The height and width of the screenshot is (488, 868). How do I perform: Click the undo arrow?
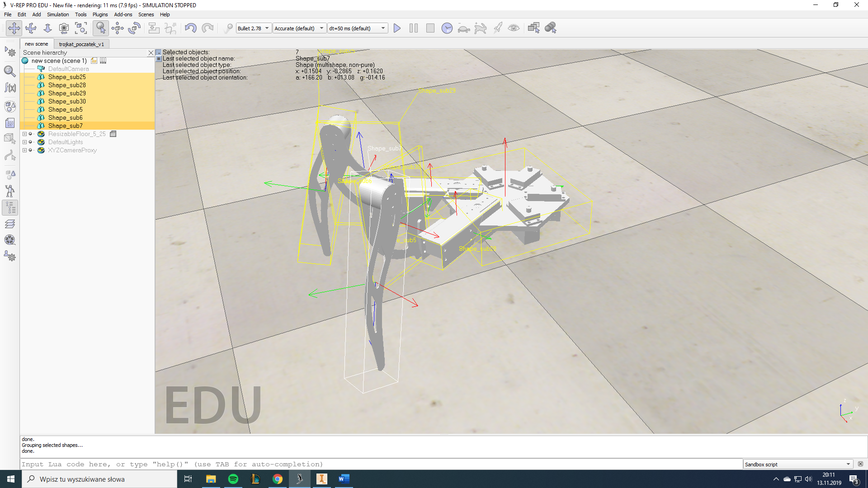tap(190, 28)
